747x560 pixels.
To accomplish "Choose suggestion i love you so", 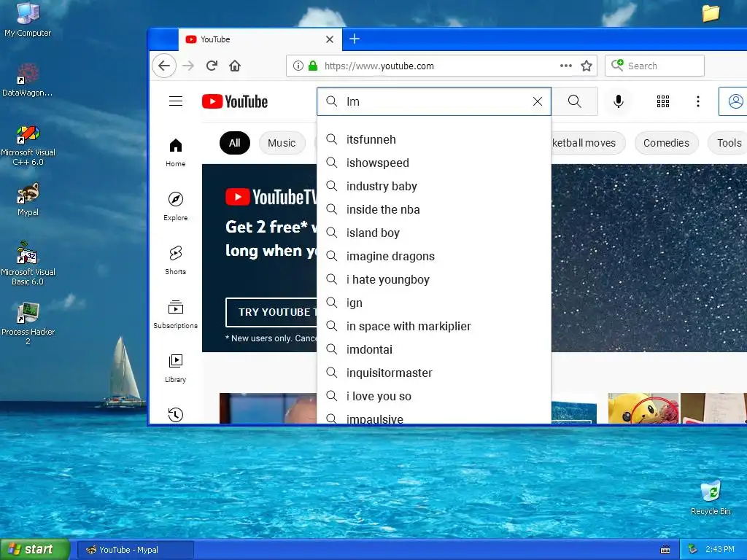I will point(434,396).
